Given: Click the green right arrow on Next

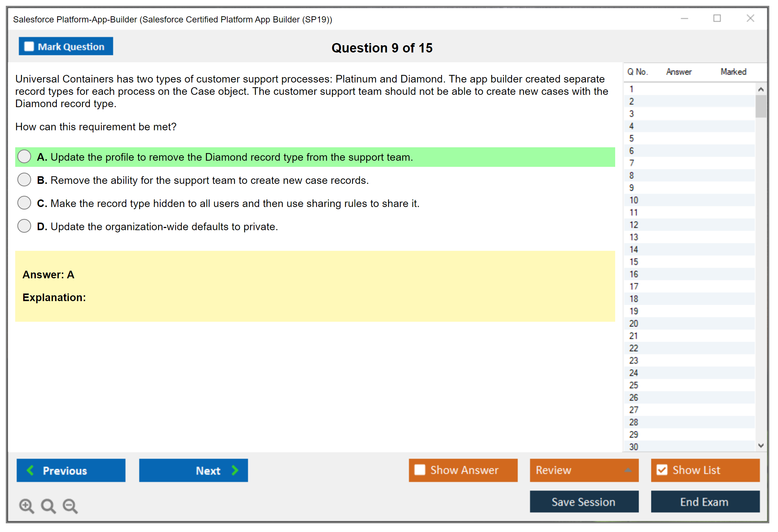Looking at the screenshot, I should [x=235, y=470].
